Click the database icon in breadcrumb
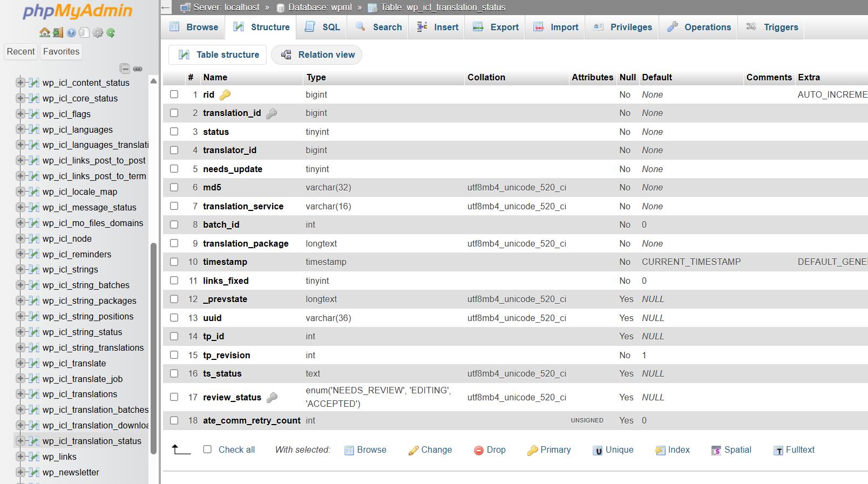This screenshot has width=868, height=484. coord(281,8)
